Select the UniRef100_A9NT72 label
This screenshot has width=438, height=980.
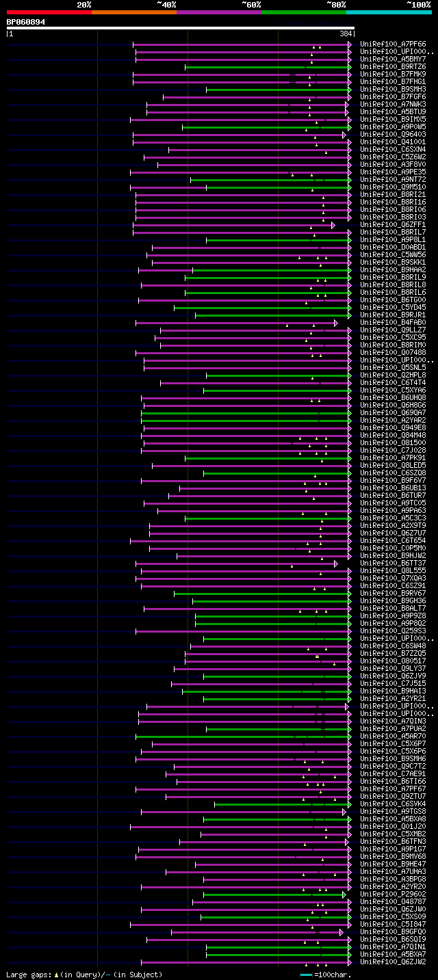click(x=393, y=180)
